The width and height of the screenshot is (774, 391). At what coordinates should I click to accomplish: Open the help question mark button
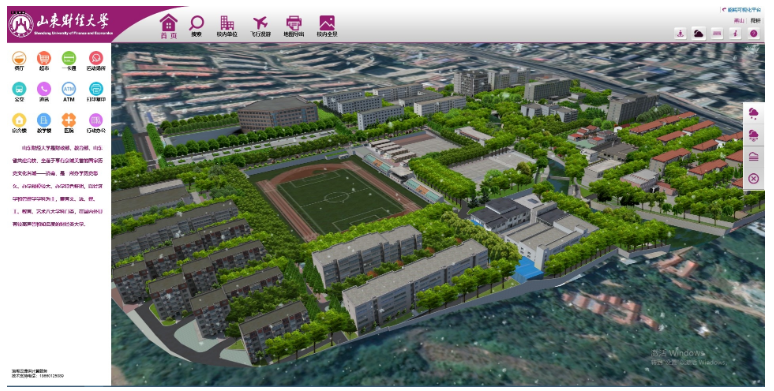click(754, 34)
